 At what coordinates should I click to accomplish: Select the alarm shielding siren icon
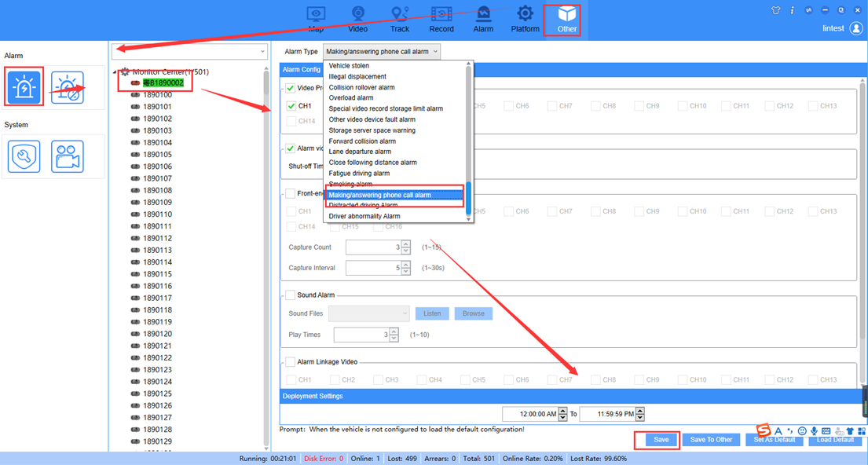click(x=68, y=87)
